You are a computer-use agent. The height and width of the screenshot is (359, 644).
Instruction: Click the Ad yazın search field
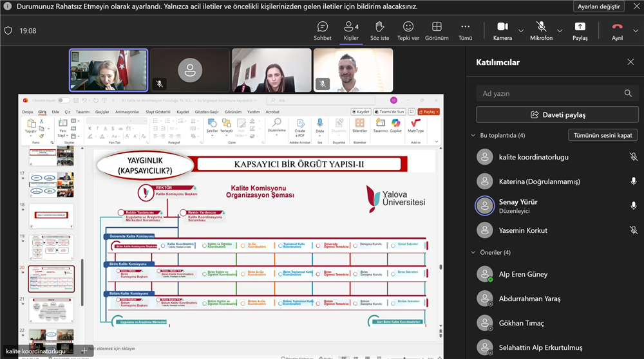551,93
